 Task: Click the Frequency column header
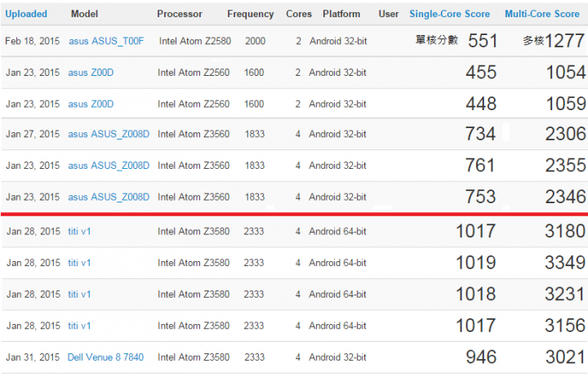(x=250, y=14)
